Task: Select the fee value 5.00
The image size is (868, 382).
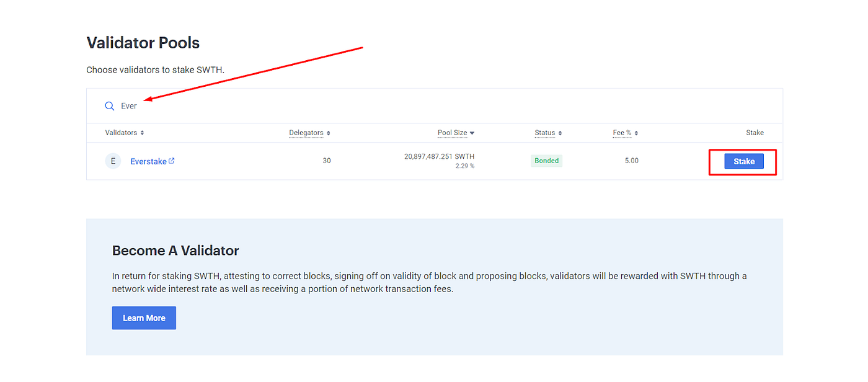Action: [x=632, y=161]
